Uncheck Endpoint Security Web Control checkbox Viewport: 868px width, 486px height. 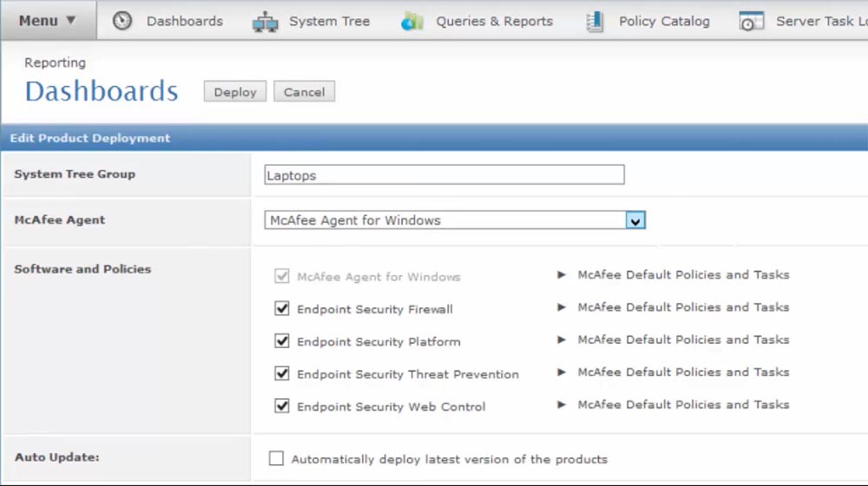point(282,405)
